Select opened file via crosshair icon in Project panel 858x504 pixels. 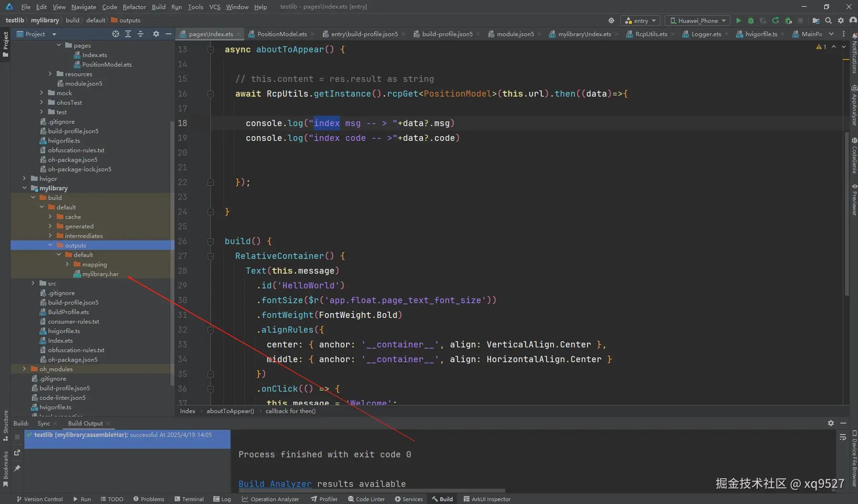tap(116, 34)
